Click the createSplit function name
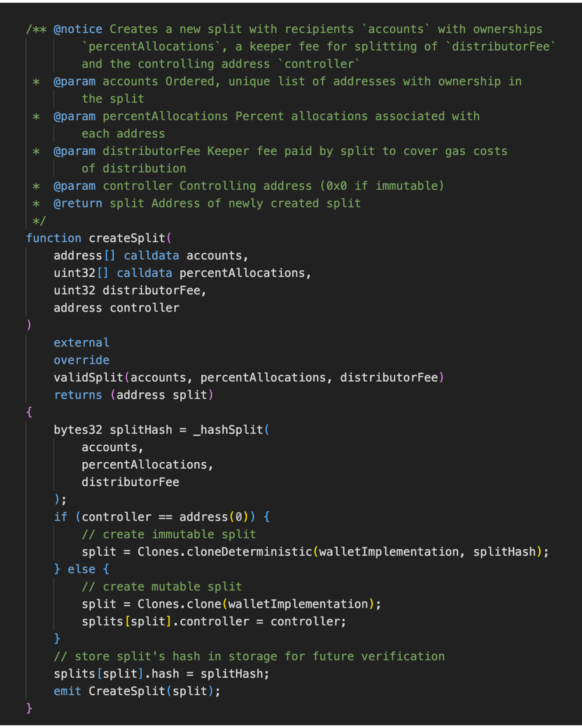Viewport: 582px width, 728px height. tap(127, 238)
